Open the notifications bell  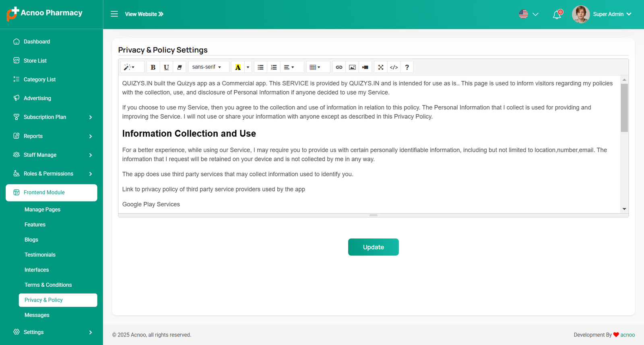tap(557, 14)
